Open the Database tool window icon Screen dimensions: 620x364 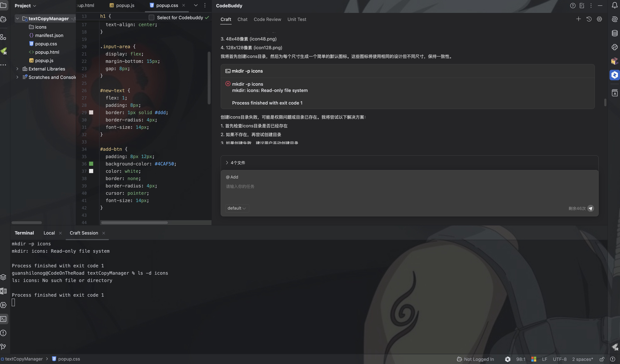point(614,33)
